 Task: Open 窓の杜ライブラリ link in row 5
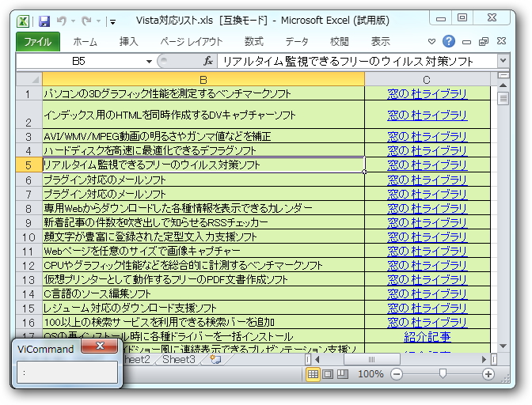427,165
